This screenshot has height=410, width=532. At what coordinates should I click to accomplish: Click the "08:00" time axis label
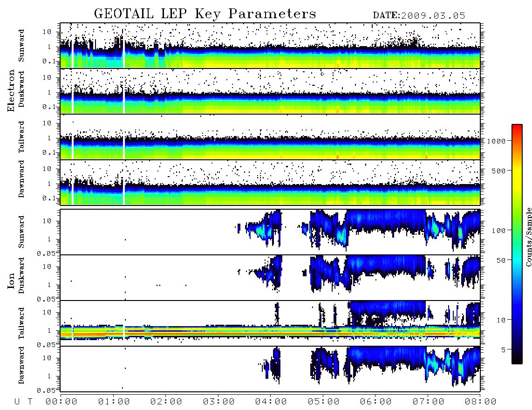(481, 402)
